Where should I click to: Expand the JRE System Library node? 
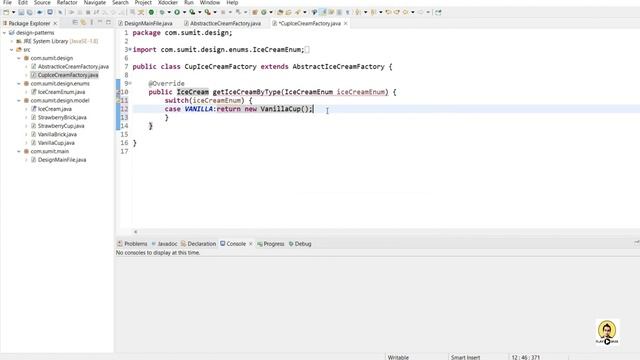(12, 41)
